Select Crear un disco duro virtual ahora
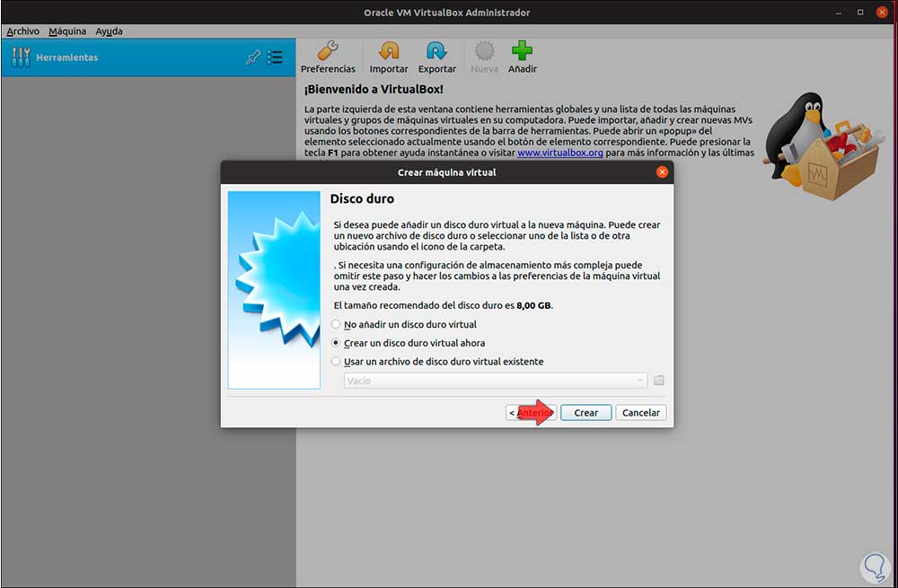The width and height of the screenshot is (898, 588). (x=409, y=343)
